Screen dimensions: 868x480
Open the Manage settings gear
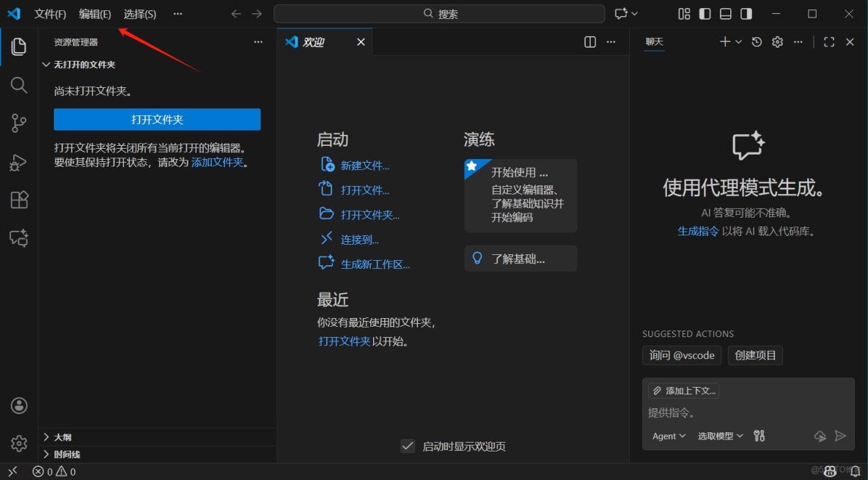pos(18,443)
